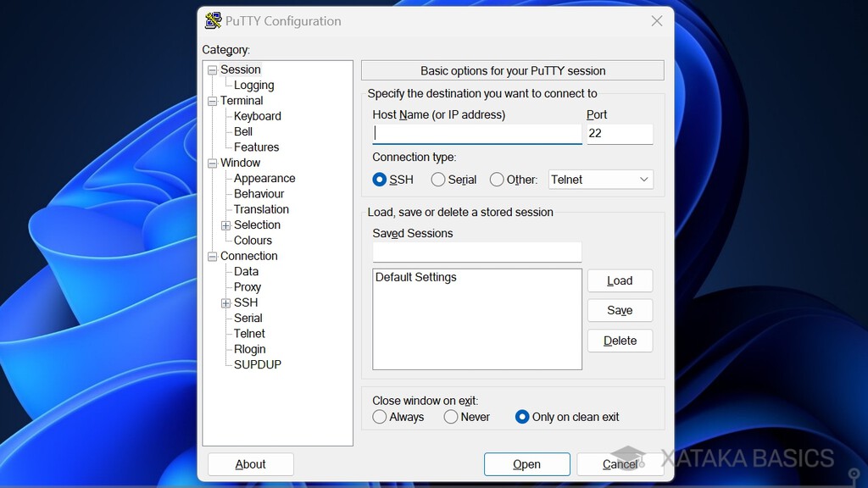The width and height of the screenshot is (868, 488).
Task: Click Open to start the session
Action: pyautogui.click(x=526, y=464)
